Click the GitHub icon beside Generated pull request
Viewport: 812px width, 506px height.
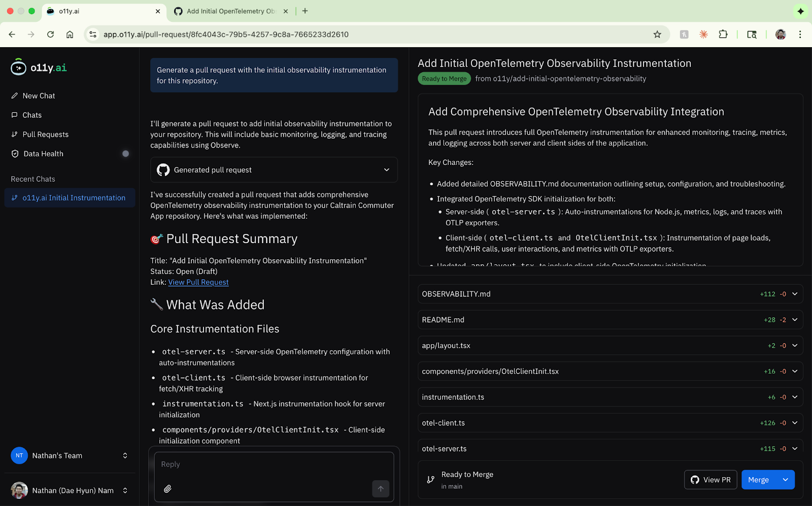pos(163,170)
